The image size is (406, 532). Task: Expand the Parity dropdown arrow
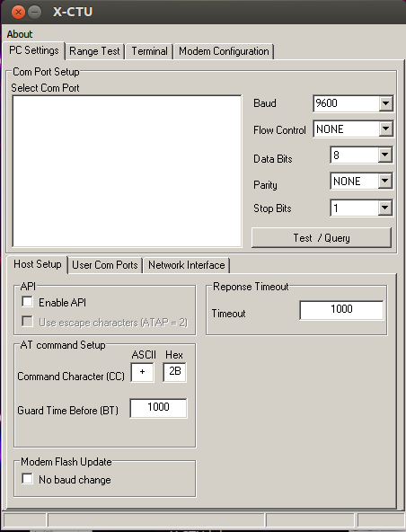pyautogui.click(x=384, y=181)
